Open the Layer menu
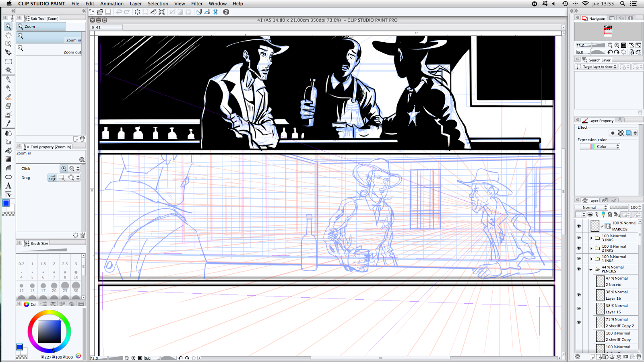This screenshot has width=644, height=362. 136,4
